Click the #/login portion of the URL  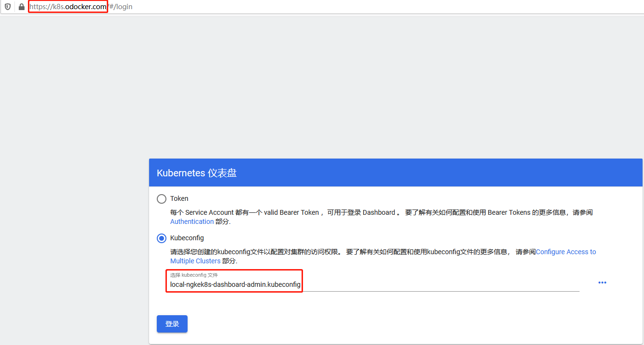point(121,7)
